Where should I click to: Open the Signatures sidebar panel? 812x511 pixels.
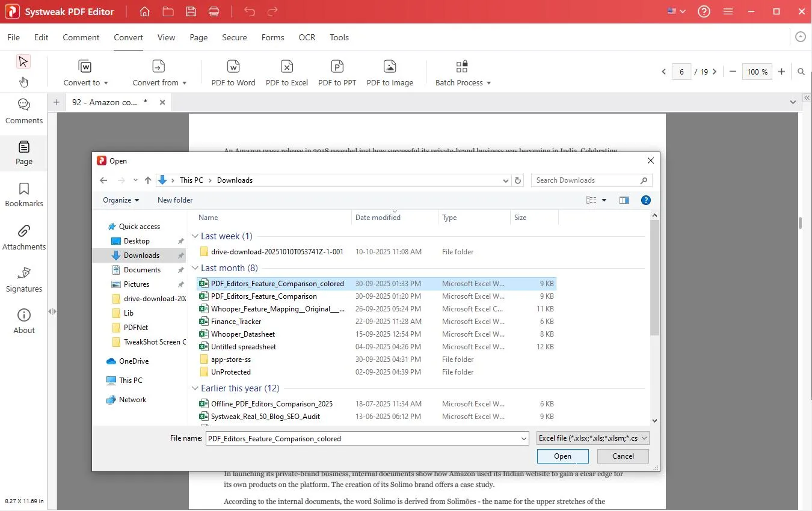point(24,280)
